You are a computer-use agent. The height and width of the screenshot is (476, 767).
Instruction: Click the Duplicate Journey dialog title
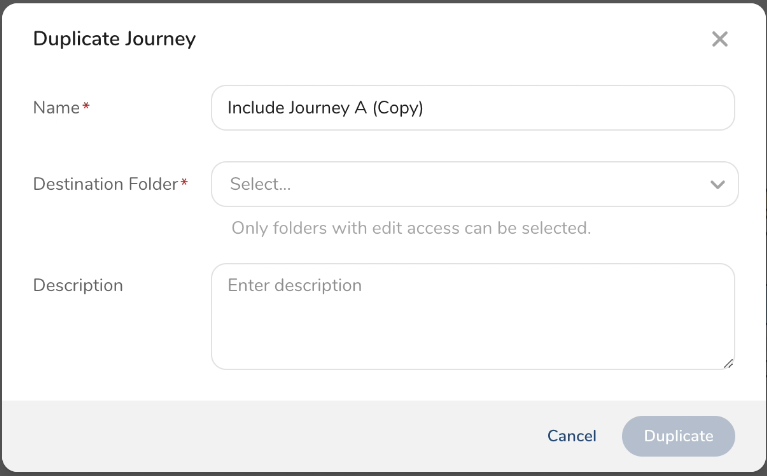(x=114, y=39)
